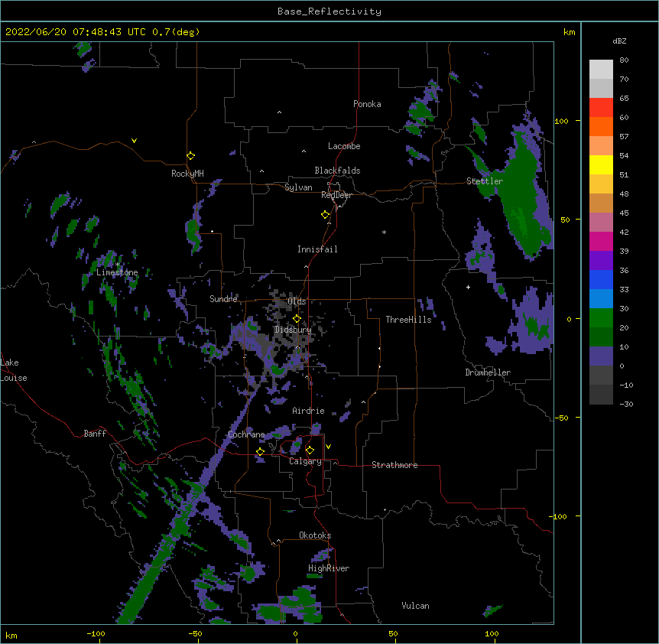Click the white asterisk above Limestone label
Screen dimensions: 659x644
click(x=118, y=265)
